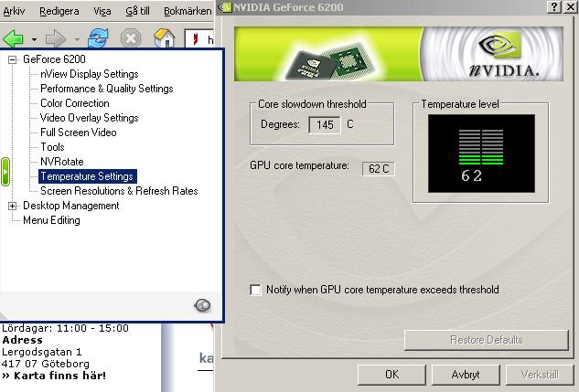Viewport: 579px width, 392px height.
Task: Click the Adress heading on webpage
Action: pos(22,340)
